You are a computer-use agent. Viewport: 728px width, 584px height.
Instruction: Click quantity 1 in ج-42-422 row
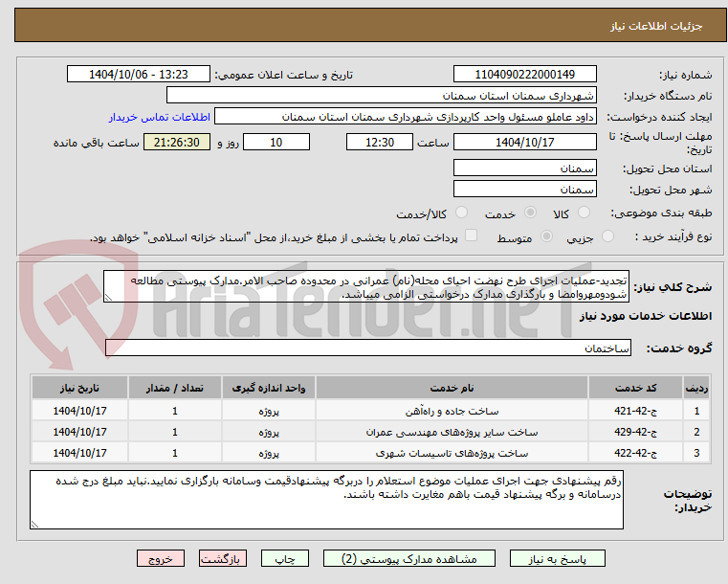coord(174,453)
